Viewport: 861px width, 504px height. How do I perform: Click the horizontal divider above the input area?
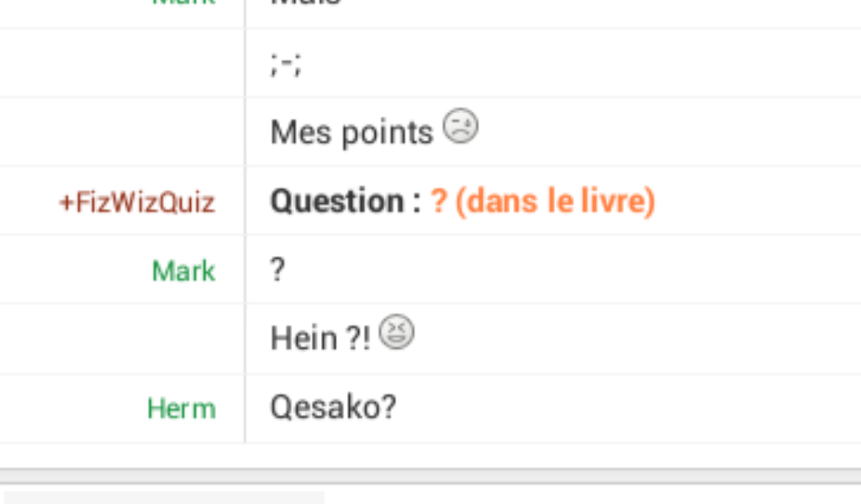pos(430,475)
